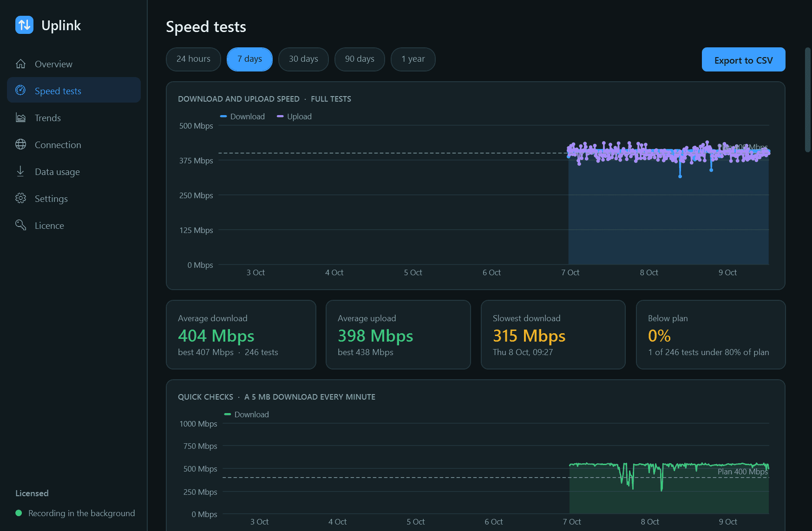The height and width of the screenshot is (531, 812).
Task: Click the Licence key icon
Action: pyautogui.click(x=20, y=225)
